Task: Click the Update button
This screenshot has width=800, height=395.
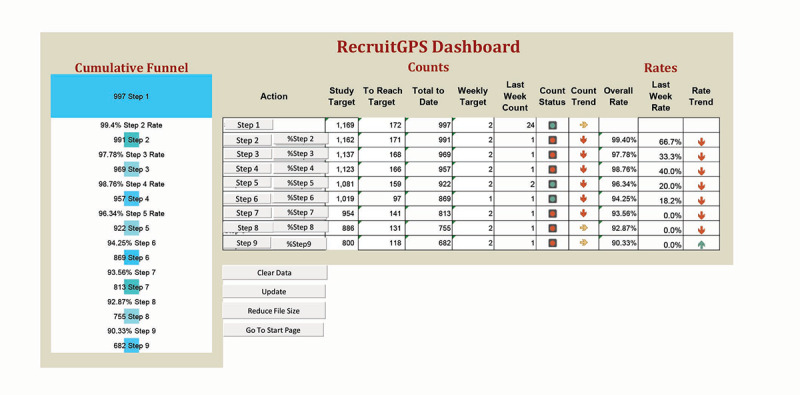Action: pyautogui.click(x=274, y=291)
